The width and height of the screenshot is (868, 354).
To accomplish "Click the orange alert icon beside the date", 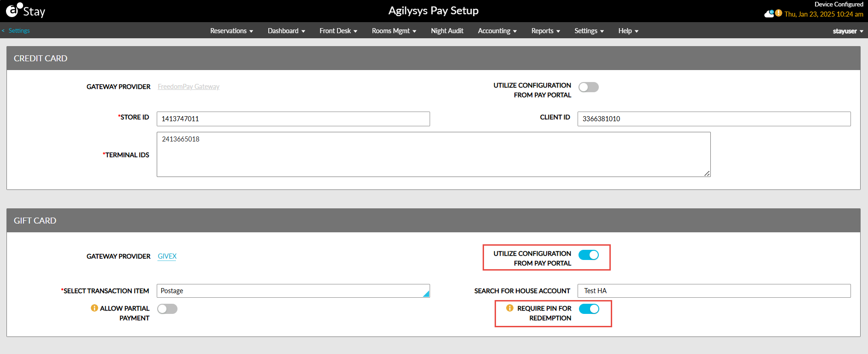I will pos(779,13).
